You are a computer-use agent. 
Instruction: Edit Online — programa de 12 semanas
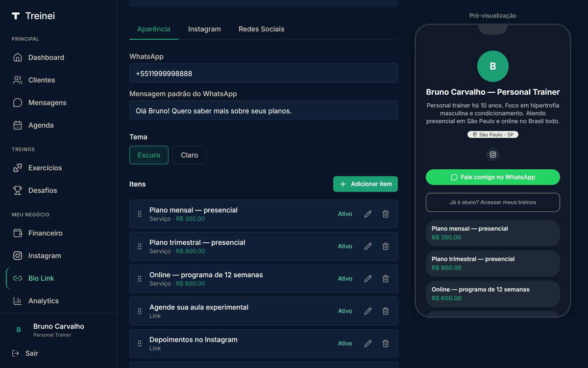coord(368,279)
